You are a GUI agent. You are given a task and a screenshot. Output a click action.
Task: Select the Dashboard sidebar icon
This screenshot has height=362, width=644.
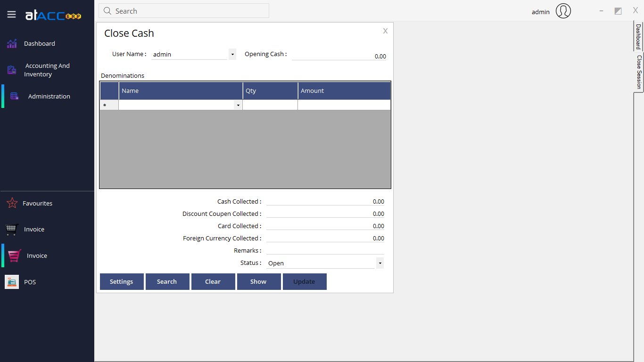point(11,43)
